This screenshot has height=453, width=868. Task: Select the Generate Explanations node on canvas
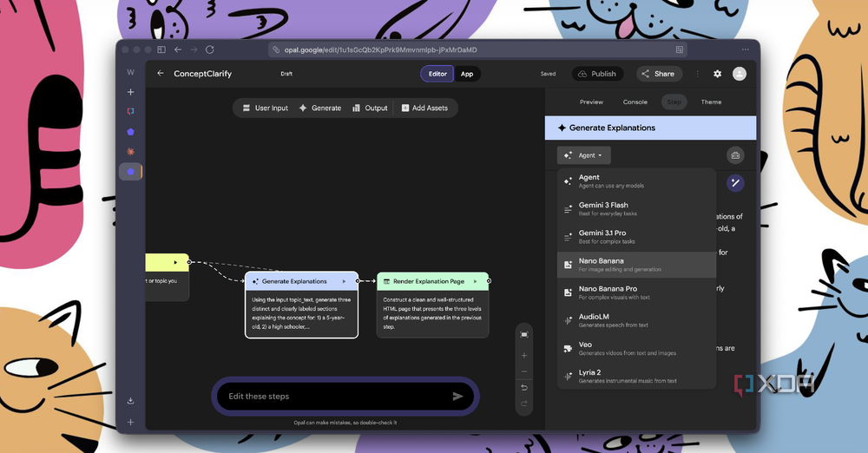(302, 305)
